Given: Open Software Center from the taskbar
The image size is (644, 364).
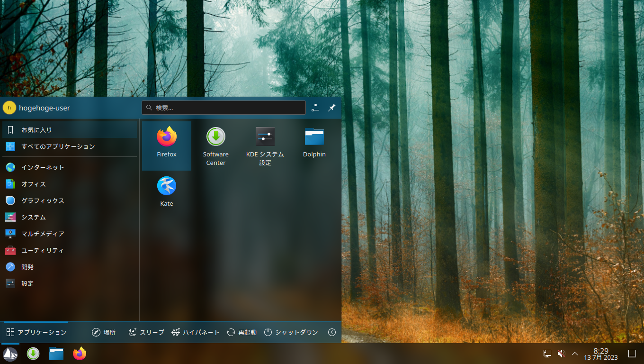Looking at the screenshot, I should click(x=33, y=354).
